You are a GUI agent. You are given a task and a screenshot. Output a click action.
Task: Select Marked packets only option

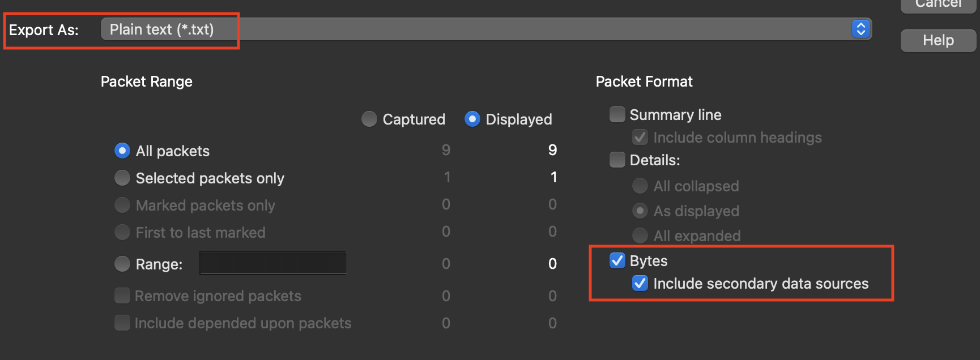[122, 205]
